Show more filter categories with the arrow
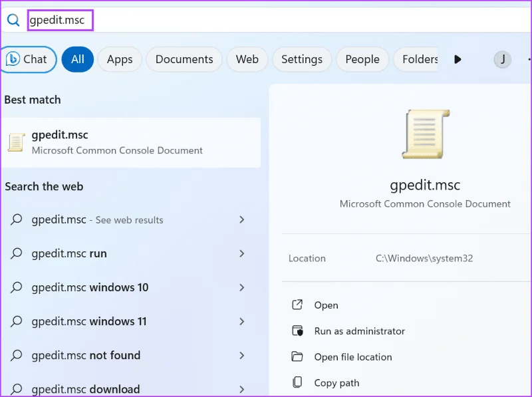532x397 pixels. click(x=458, y=59)
